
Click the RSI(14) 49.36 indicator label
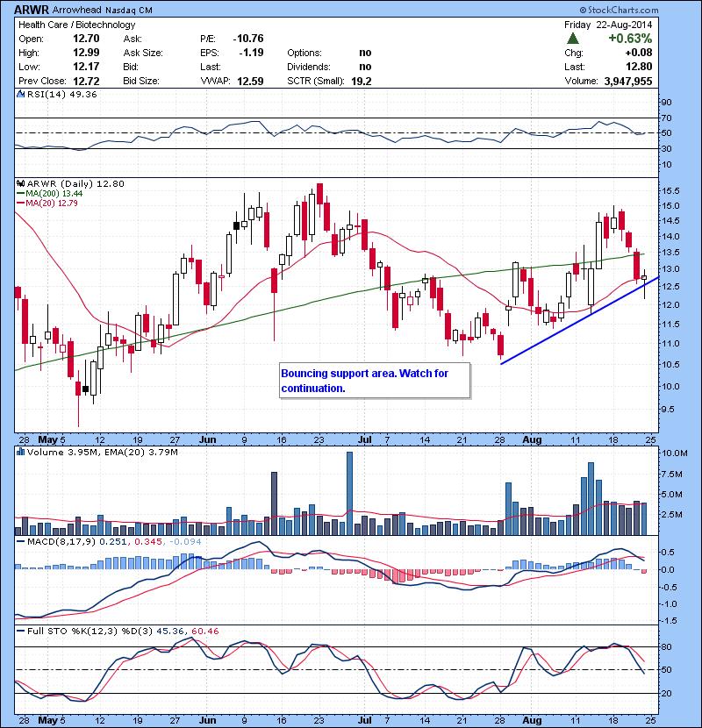click(62, 94)
